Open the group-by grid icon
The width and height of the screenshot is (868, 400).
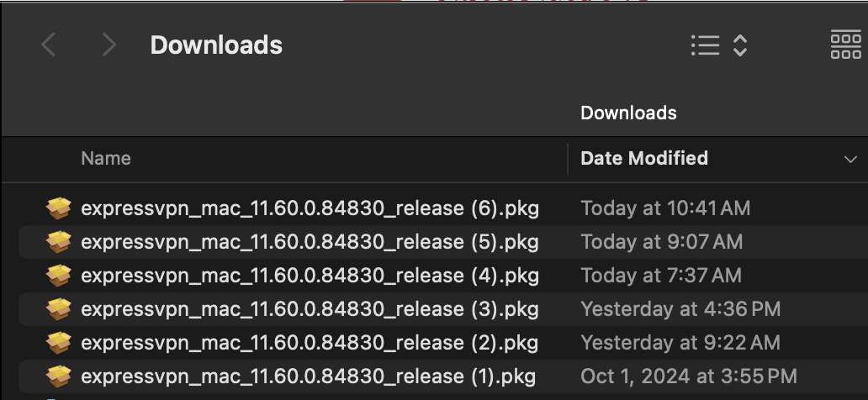point(845,45)
